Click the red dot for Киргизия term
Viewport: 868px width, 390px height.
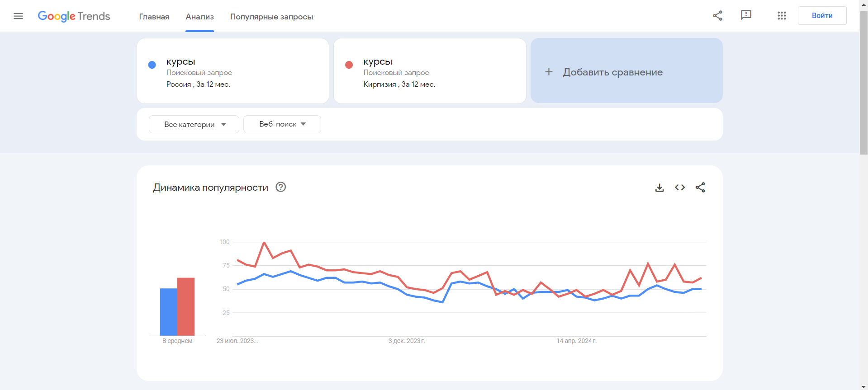(349, 65)
